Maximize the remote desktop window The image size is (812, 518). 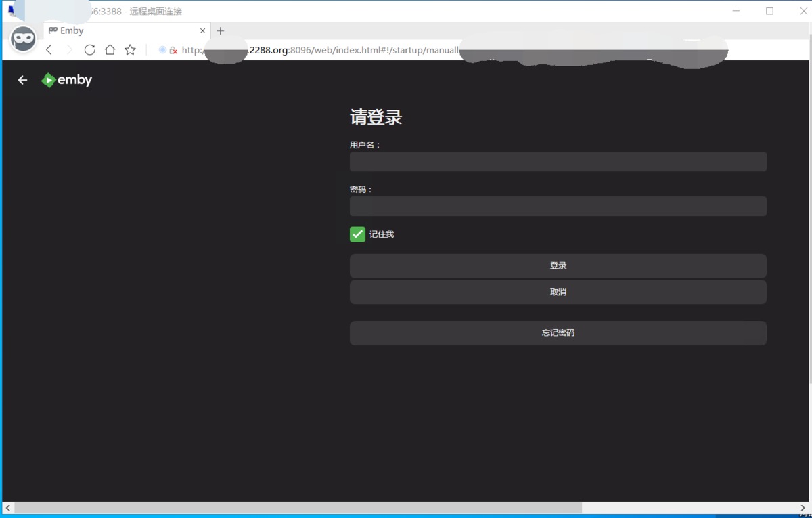click(x=769, y=12)
